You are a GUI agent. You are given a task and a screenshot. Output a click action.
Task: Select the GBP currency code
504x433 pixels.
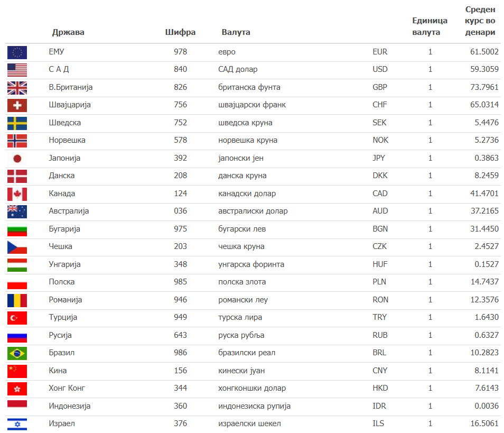click(x=380, y=87)
